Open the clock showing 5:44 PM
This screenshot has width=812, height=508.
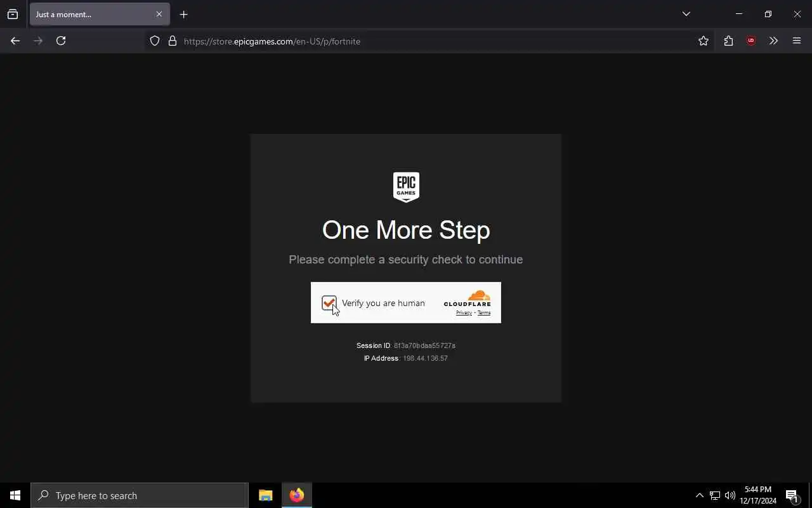point(758,495)
